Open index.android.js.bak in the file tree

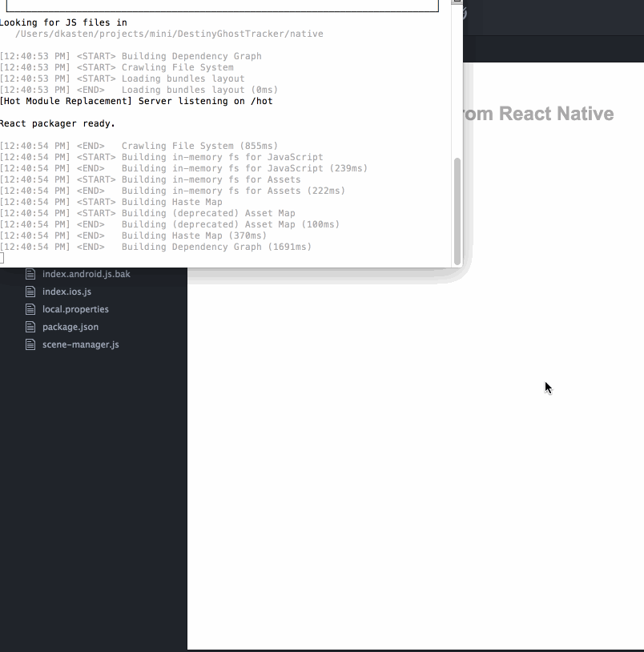click(x=86, y=274)
